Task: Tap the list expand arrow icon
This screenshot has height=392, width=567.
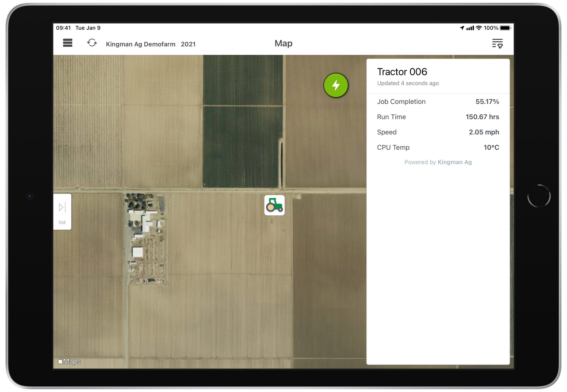Action: (x=62, y=207)
